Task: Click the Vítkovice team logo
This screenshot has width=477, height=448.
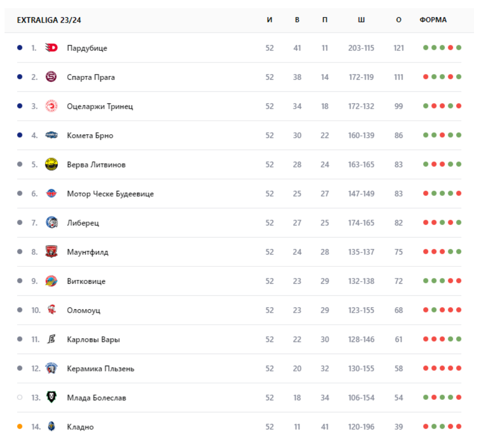Action: pyautogui.click(x=52, y=281)
